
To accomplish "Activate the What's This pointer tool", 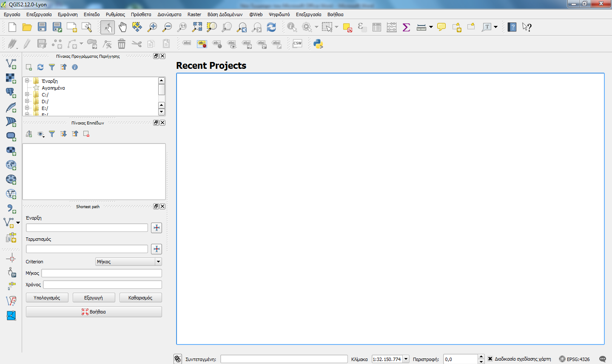I will pos(527,27).
